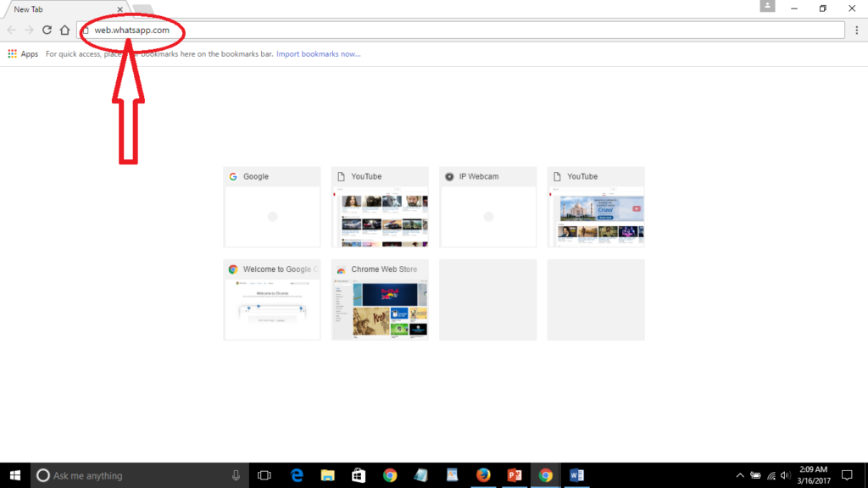Minimize the Chrome window
This screenshot has width=868, height=488.
[x=794, y=8]
